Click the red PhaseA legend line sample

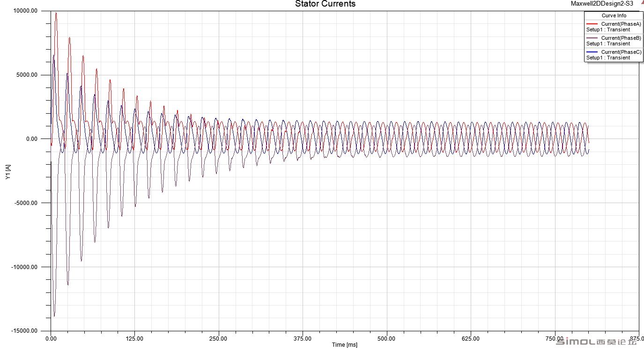click(592, 24)
